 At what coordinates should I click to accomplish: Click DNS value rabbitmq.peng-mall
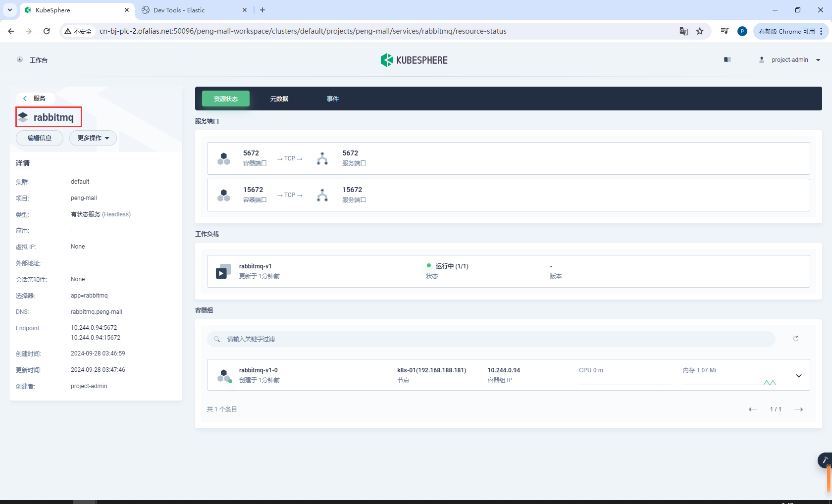[x=97, y=312]
